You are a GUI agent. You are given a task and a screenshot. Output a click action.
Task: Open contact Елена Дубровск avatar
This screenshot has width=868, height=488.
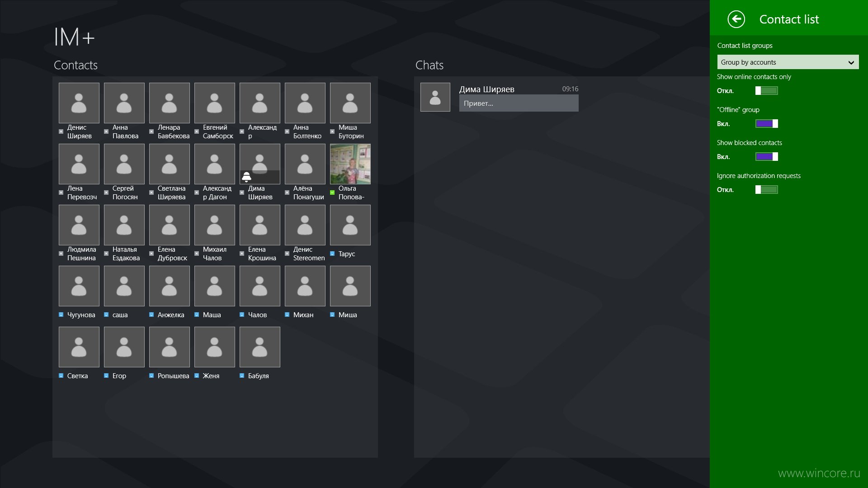point(170,225)
